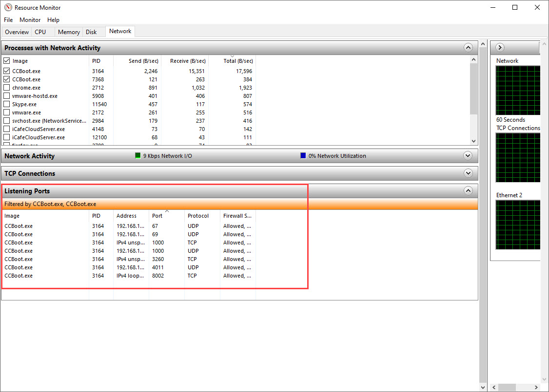Sort listening ports by Port column
This screenshot has height=392, width=549.
[x=157, y=216]
